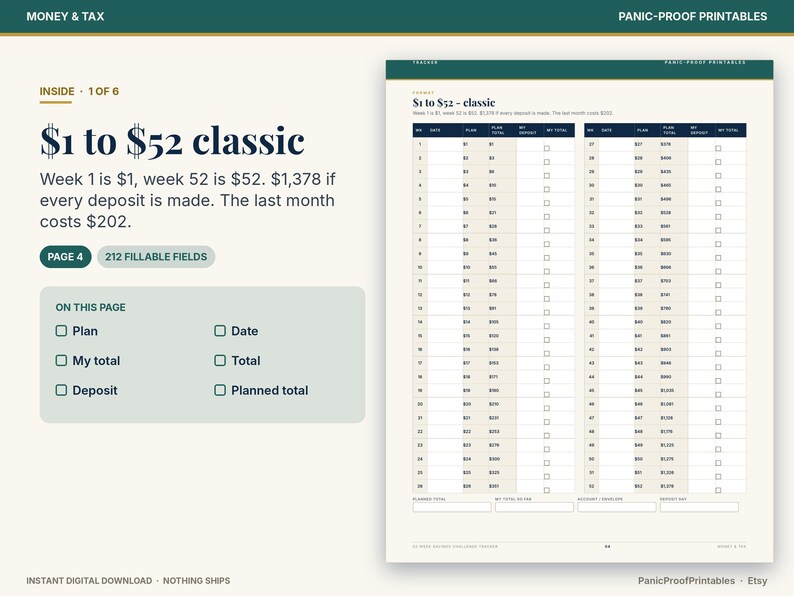Mark week 20 checkbox as done
The height and width of the screenshot is (596, 794).
point(547,408)
